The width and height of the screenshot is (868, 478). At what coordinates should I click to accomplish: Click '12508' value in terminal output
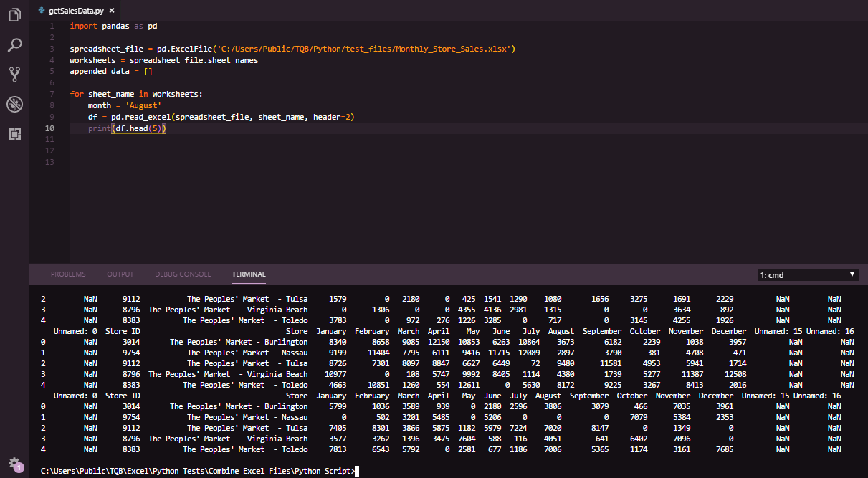735,374
